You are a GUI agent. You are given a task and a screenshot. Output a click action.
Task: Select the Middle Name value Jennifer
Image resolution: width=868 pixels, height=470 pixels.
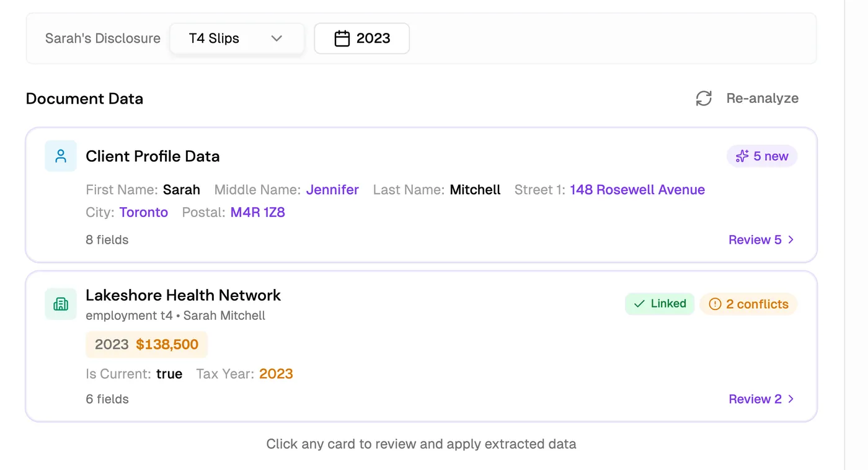(332, 190)
